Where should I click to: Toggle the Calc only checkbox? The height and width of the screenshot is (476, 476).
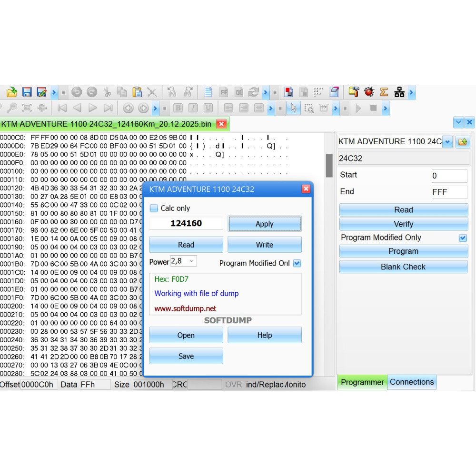tap(154, 208)
